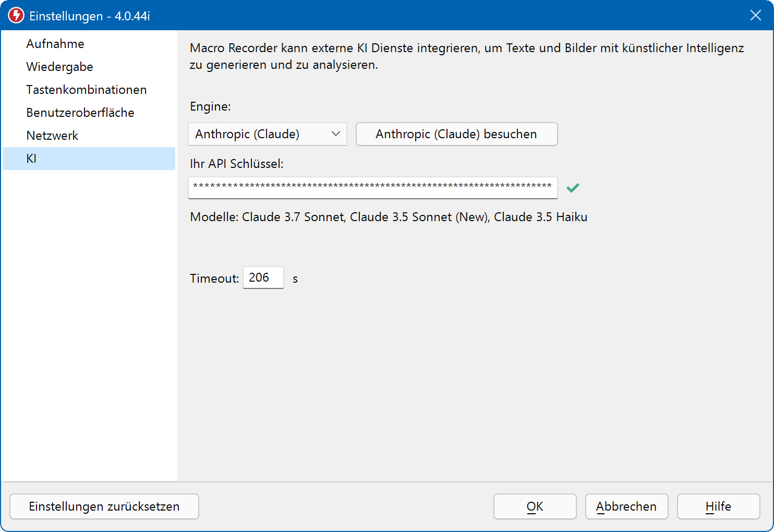Switch to the Wiedergabe section
Viewport: 774px width, 532px height.
(59, 67)
